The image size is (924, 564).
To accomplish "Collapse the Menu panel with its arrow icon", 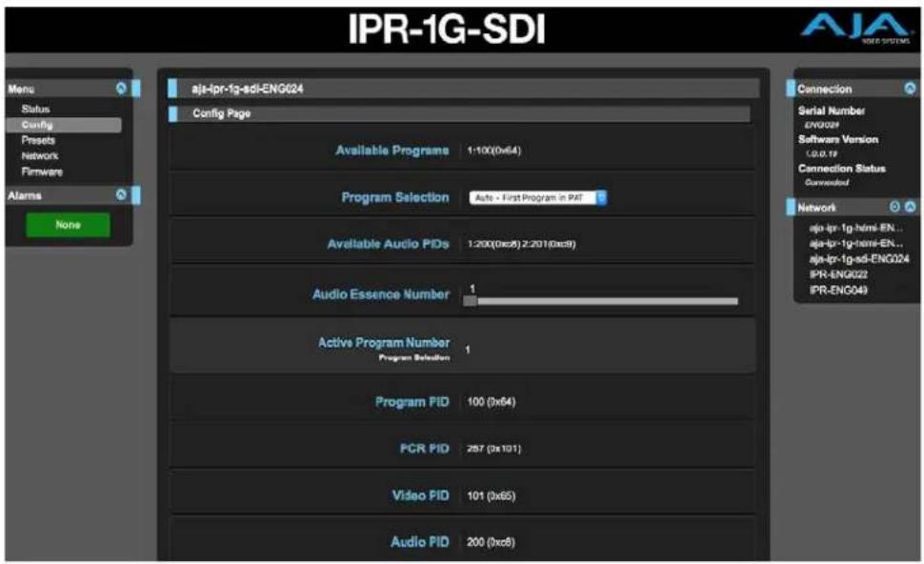I will click(x=121, y=89).
